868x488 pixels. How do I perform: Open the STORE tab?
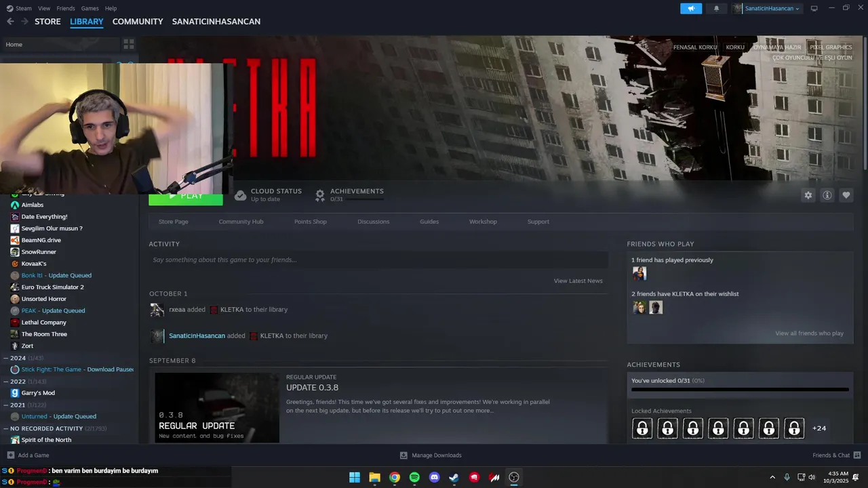[47, 22]
